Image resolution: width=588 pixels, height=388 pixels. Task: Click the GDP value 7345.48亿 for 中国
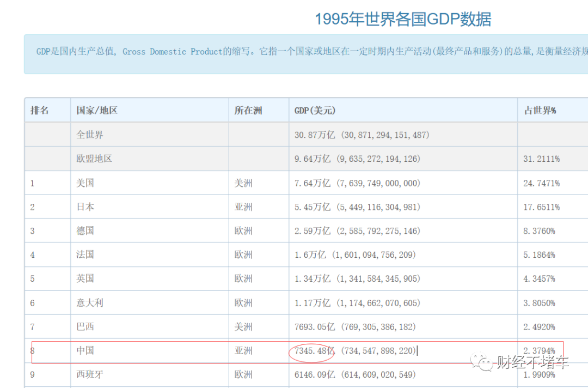314,351
